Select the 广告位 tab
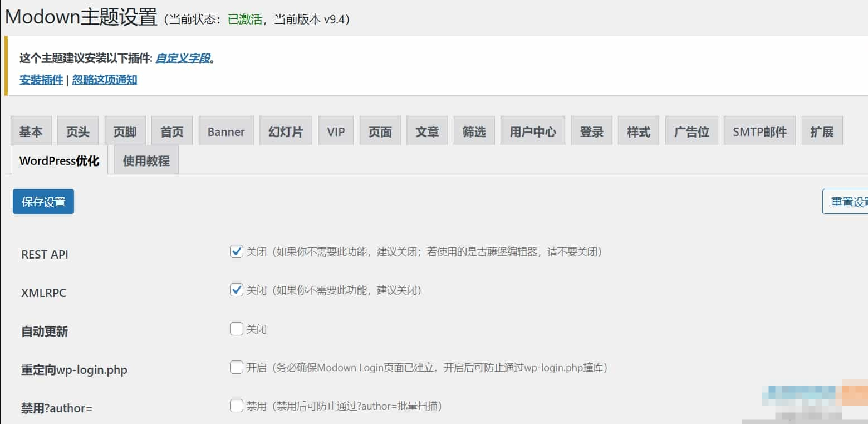Screen dimensions: 868x424 click(x=692, y=131)
